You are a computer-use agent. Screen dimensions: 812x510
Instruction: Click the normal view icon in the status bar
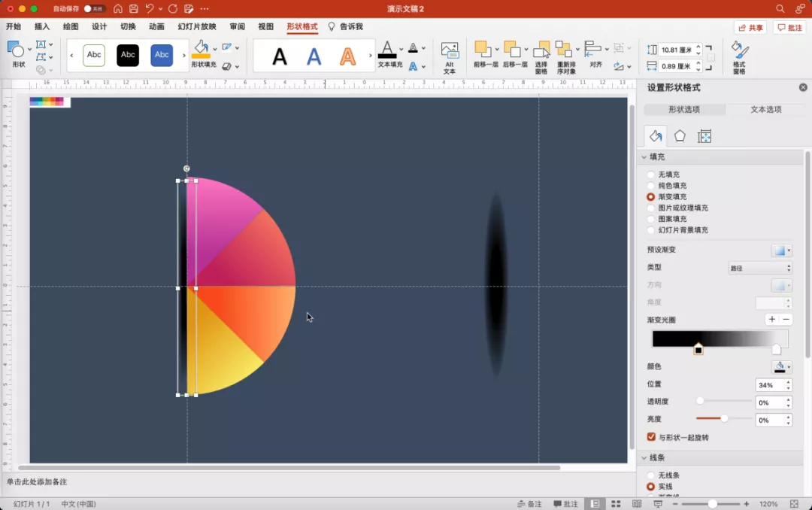click(x=595, y=504)
